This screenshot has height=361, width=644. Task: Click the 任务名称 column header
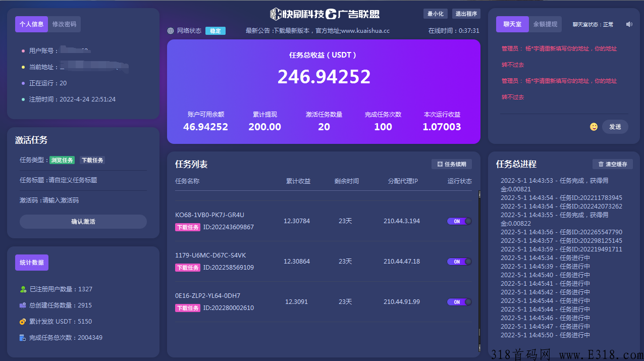click(x=187, y=181)
